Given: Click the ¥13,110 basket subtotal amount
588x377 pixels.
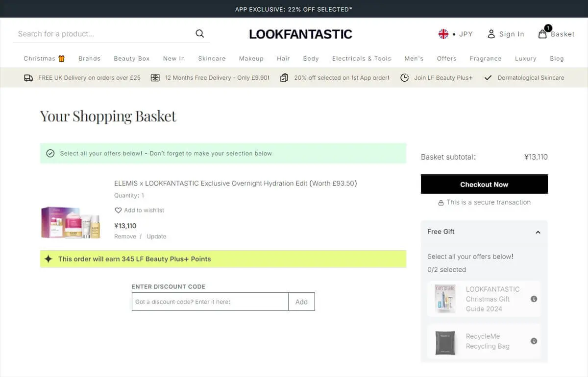Looking at the screenshot, I should [x=536, y=157].
